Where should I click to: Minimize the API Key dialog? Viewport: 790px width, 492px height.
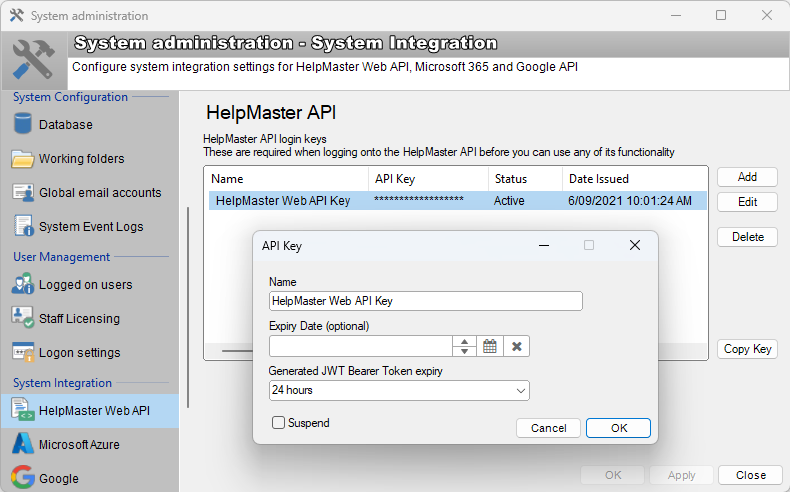pyautogui.click(x=544, y=245)
